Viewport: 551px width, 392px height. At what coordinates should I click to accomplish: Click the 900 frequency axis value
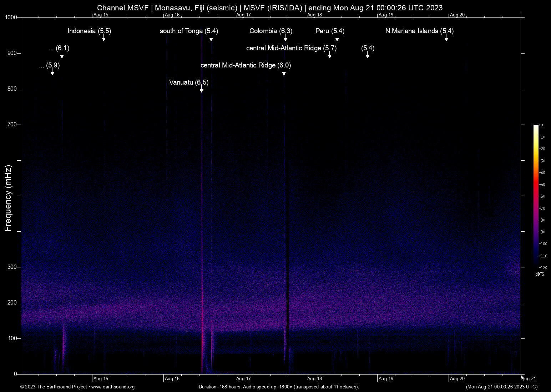pos(12,53)
